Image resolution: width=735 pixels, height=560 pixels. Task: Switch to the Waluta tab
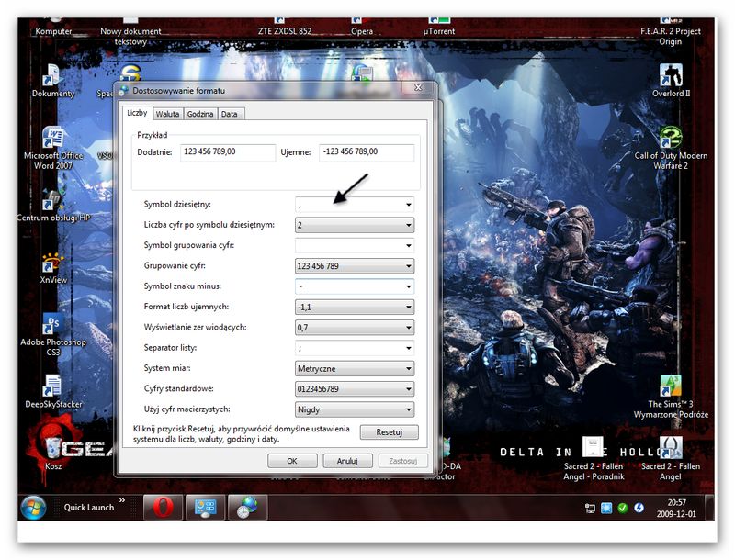tap(167, 114)
